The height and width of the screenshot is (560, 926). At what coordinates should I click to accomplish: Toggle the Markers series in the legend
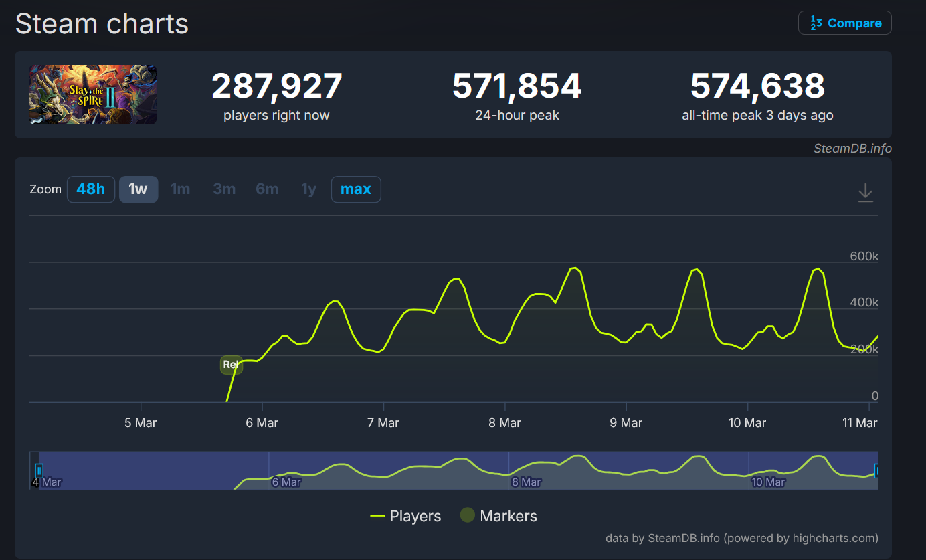[x=498, y=516]
